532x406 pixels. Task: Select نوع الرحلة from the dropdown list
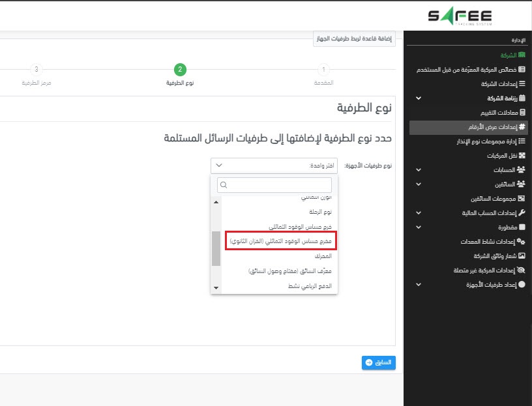[319, 212]
